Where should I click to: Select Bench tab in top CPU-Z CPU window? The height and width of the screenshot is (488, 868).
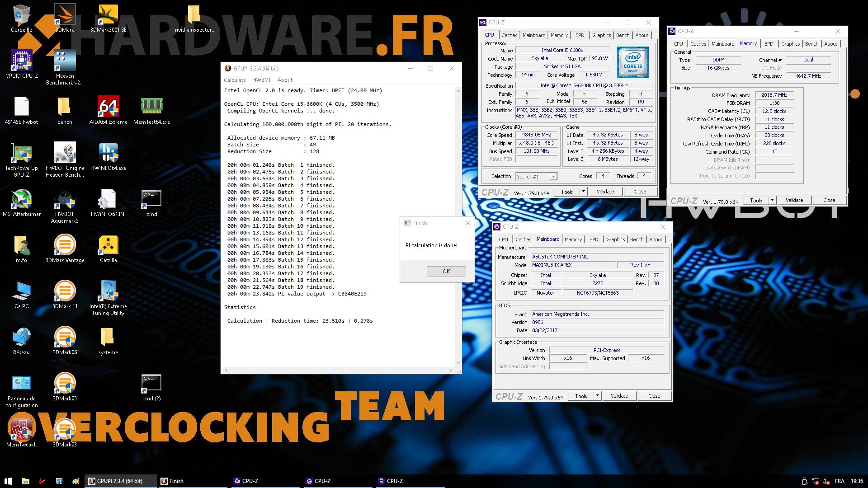coord(623,35)
